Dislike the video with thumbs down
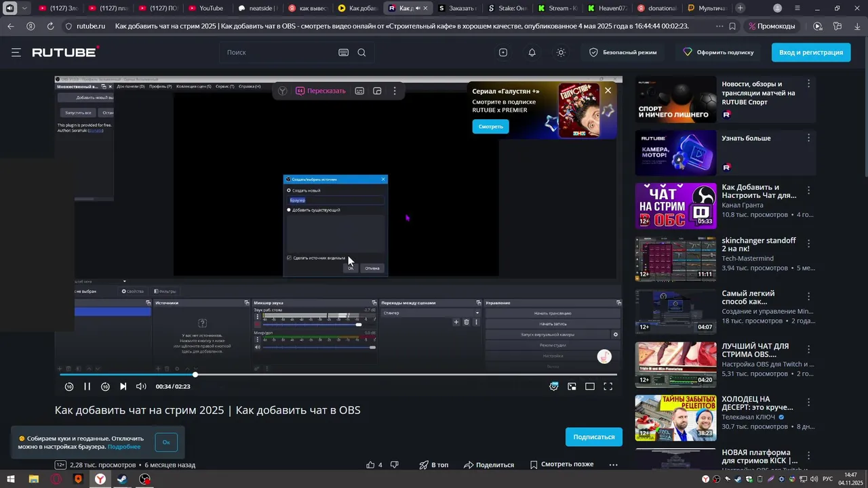The height and width of the screenshot is (488, 868). click(x=394, y=465)
